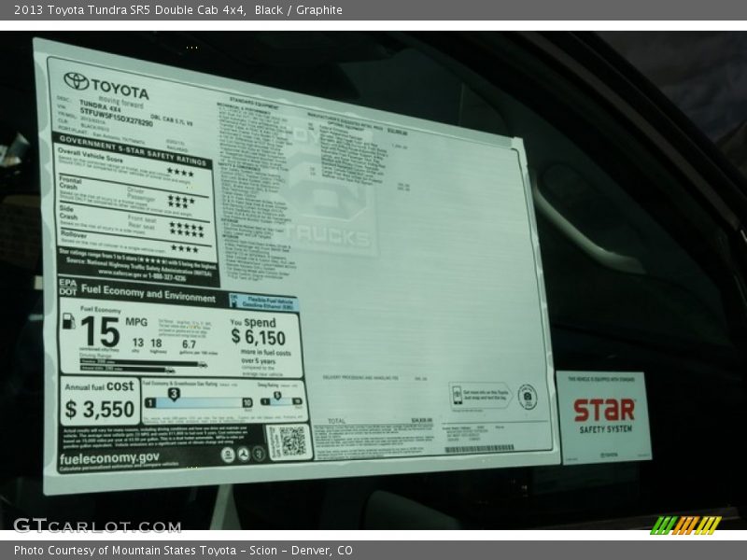
Task: Click the round camera seal icon
Action: coord(527,397)
